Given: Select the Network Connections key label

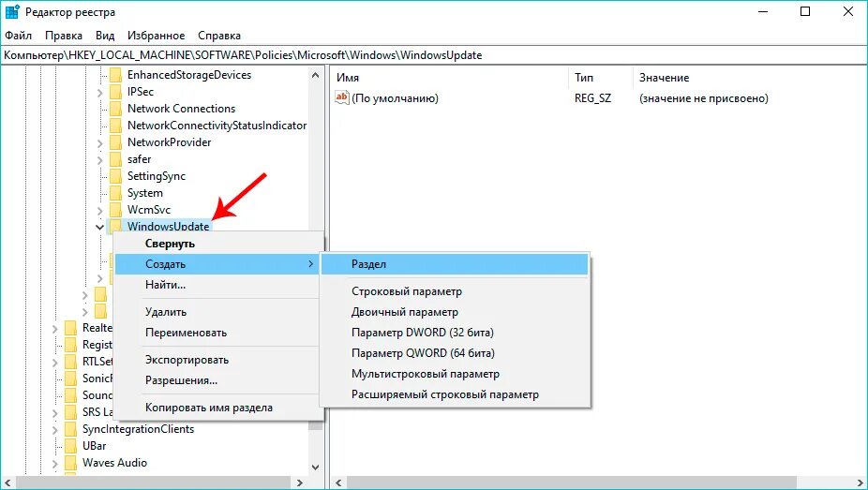Looking at the screenshot, I should coord(181,109).
